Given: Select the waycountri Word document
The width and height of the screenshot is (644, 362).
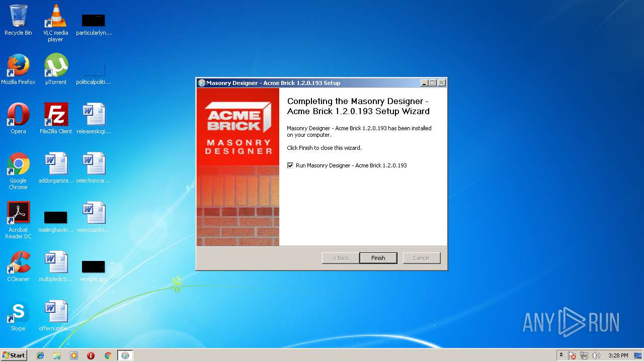Looking at the screenshot, I should pyautogui.click(x=94, y=218).
